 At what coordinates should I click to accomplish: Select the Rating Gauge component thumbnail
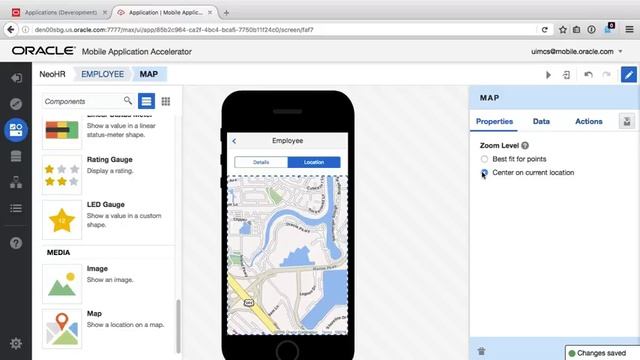pyautogui.click(x=62, y=175)
